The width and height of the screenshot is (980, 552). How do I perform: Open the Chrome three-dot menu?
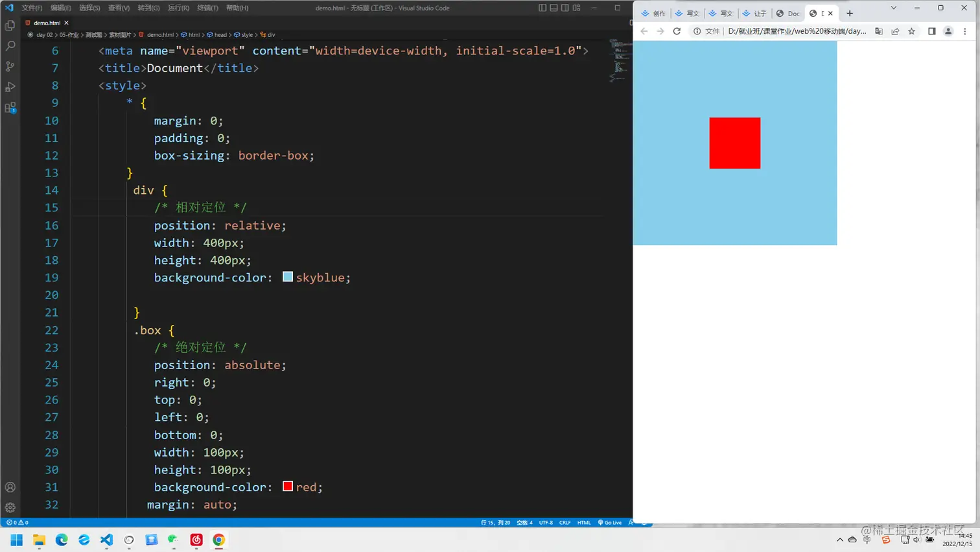(x=964, y=31)
